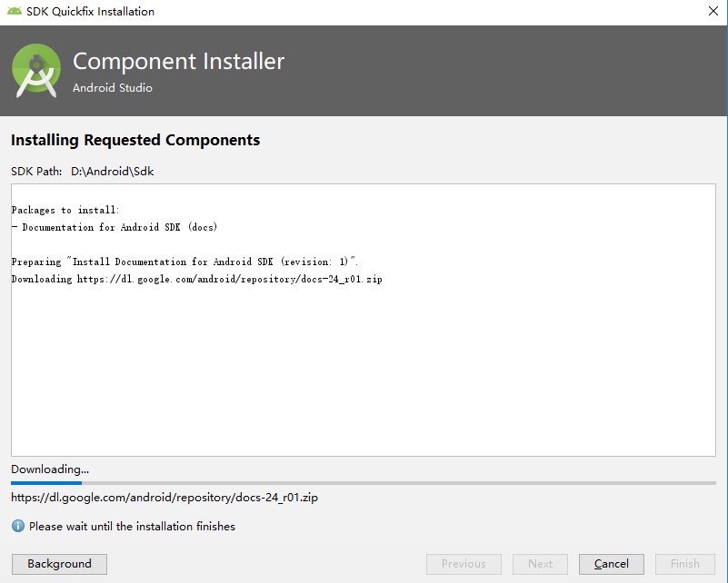
Task: Click the Downloading URL line in the log
Action: tap(196, 279)
